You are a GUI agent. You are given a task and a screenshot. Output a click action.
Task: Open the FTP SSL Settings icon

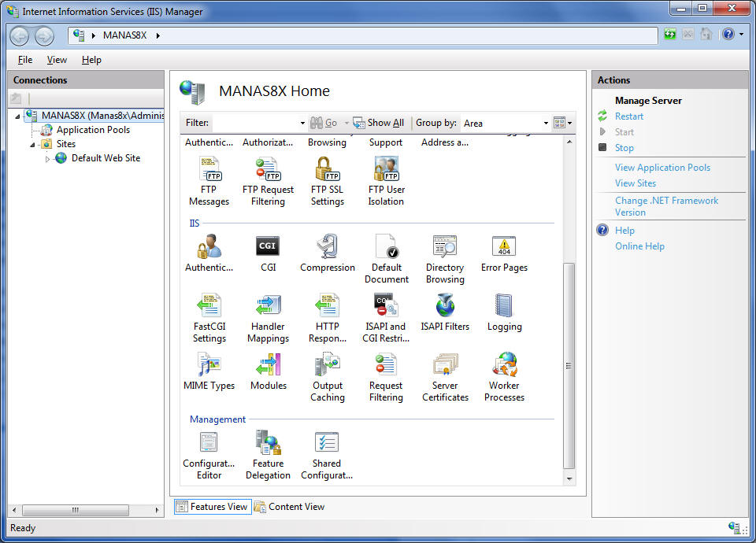pos(327,169)
